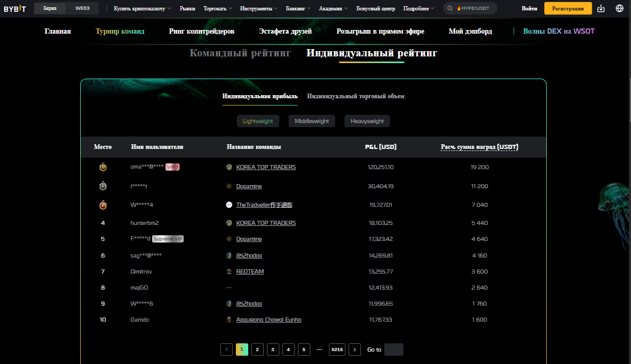
Task: Select the Middleweight category
Action: coord(312,121)
